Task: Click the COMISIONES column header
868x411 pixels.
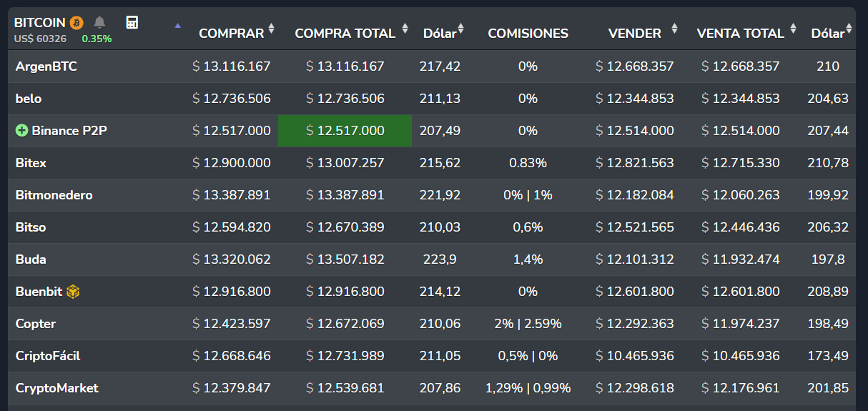Action: click(x=528, y=34)
